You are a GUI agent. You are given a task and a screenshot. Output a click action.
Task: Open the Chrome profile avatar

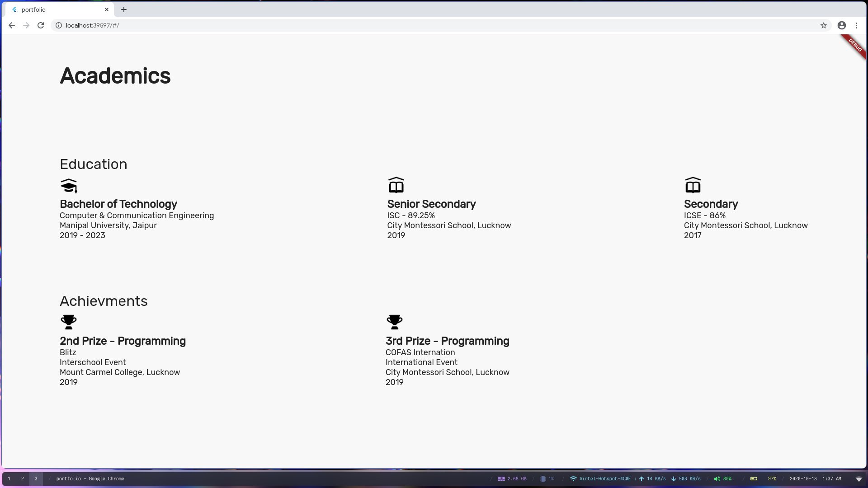point(842,25)
